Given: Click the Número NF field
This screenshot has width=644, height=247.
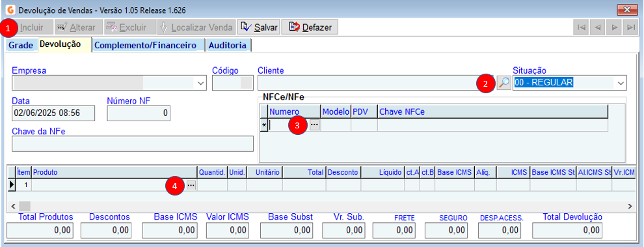Looking at the screenshot, I should point(139,113).
